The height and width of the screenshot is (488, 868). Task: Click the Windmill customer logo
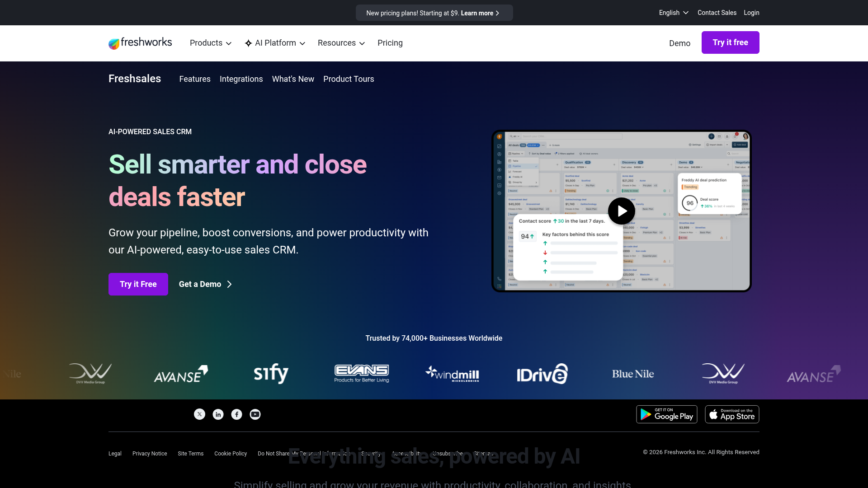coord(452,374)
